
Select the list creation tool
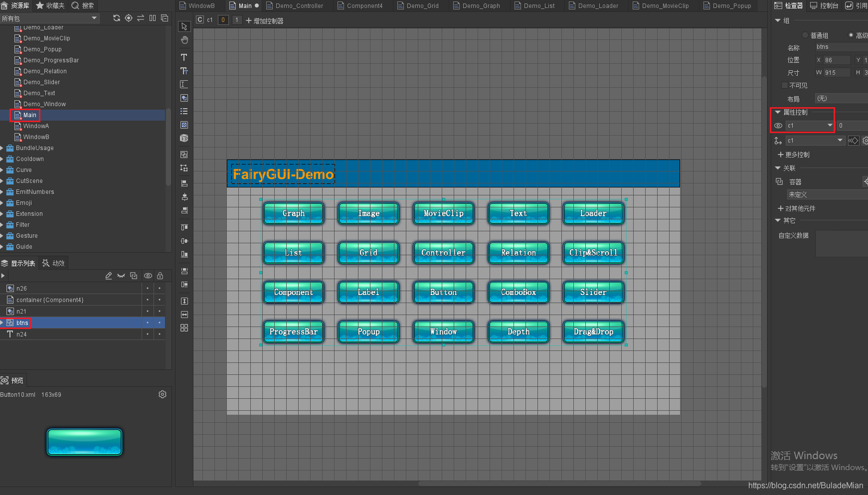click(x=184, y=111)
